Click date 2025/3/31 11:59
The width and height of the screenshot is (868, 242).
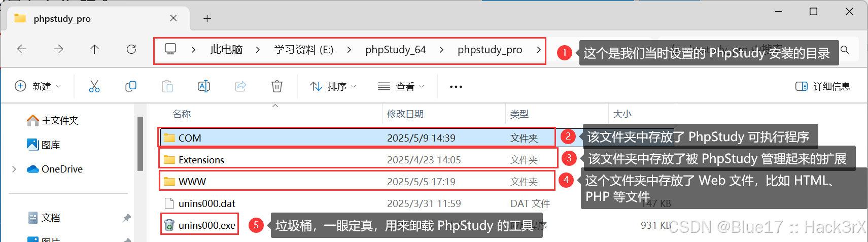[424, 203]
